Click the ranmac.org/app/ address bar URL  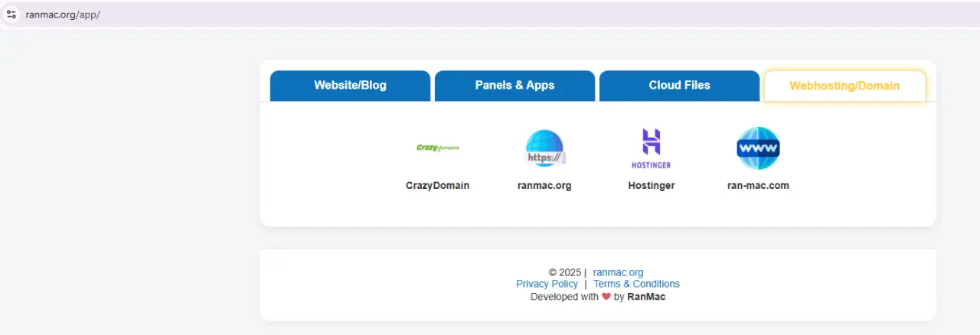click(x=63, y=15)
